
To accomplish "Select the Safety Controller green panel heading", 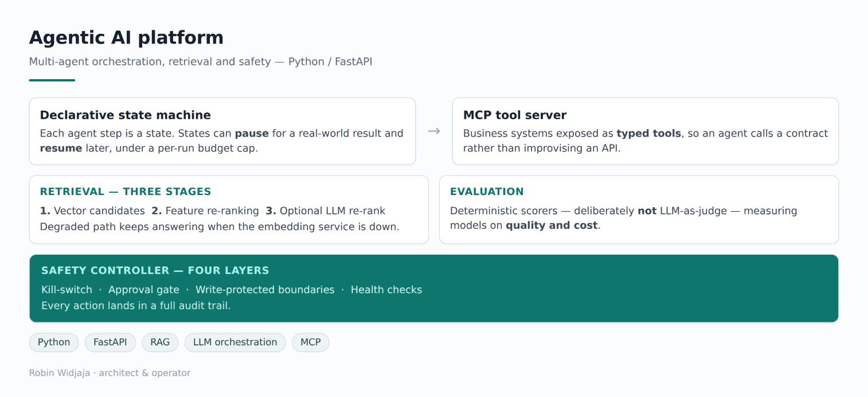I will [x=155, y=270].
